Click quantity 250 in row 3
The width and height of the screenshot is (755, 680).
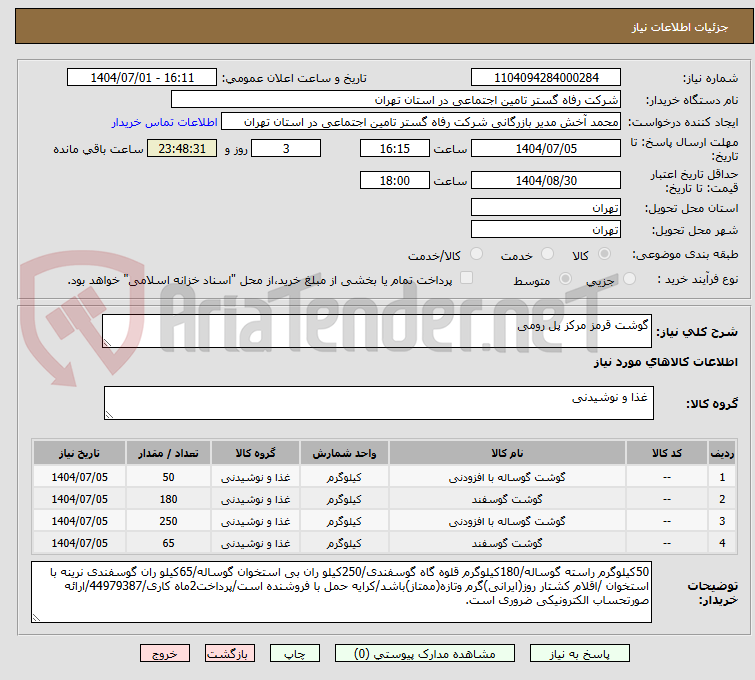[169, 521]
